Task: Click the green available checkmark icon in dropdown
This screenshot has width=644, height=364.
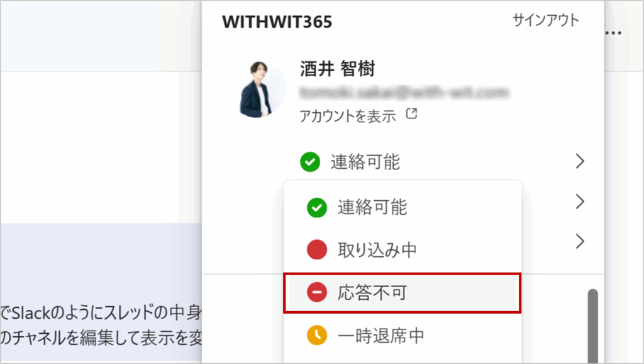Action: tap(317, 207)
